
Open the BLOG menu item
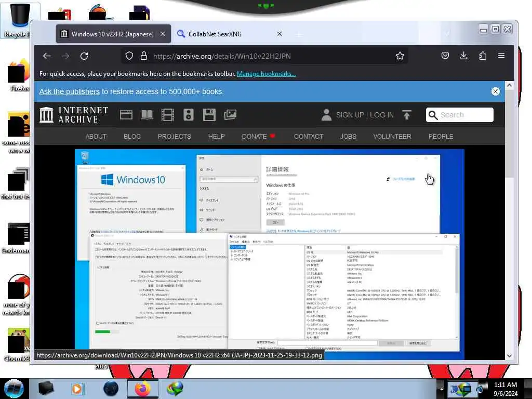coord(132,137)
